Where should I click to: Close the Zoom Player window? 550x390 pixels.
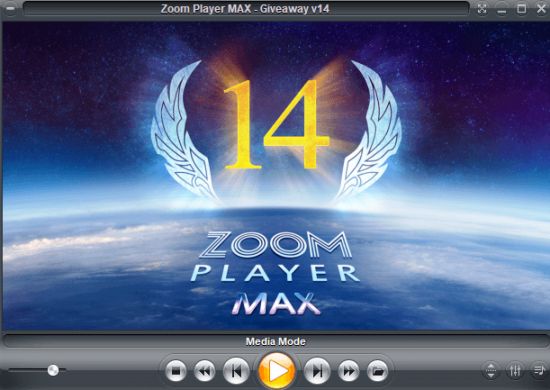tap(541, 9)
